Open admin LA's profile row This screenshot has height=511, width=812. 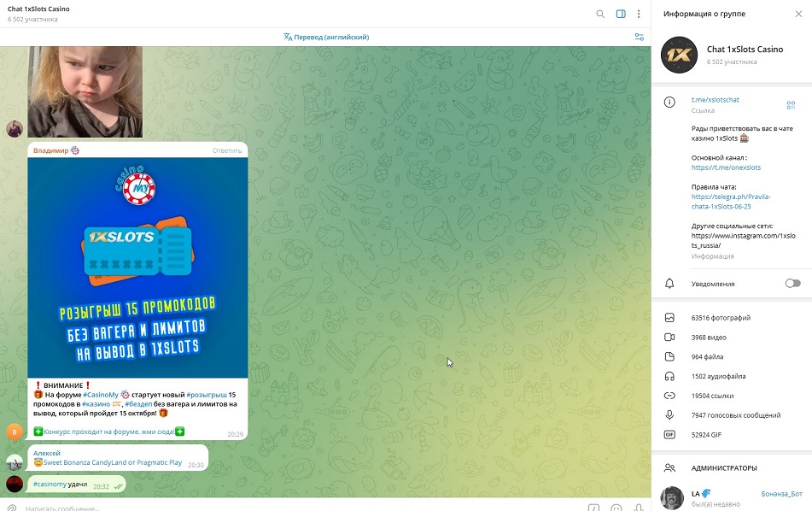click(x=731, y=498)
